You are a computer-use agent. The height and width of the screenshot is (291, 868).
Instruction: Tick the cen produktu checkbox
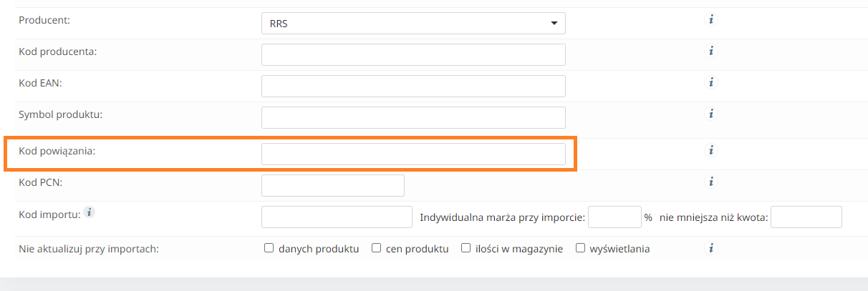click(x=376, y=249)
